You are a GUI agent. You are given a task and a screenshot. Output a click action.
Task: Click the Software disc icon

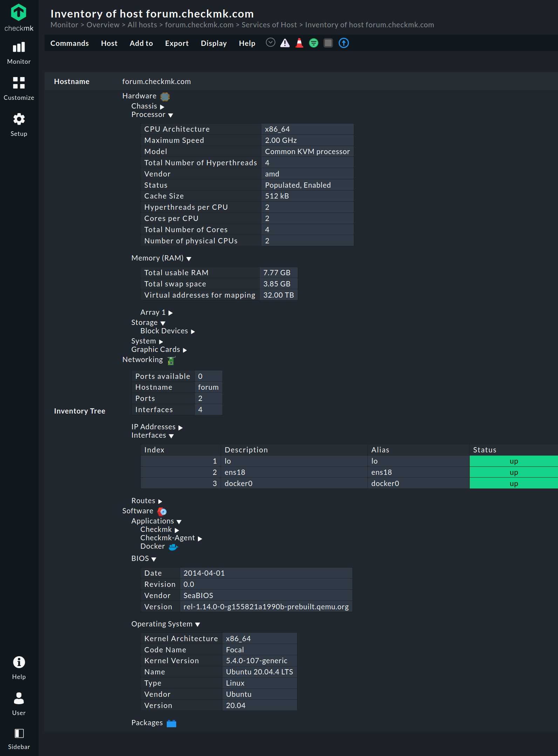[162, 512]
